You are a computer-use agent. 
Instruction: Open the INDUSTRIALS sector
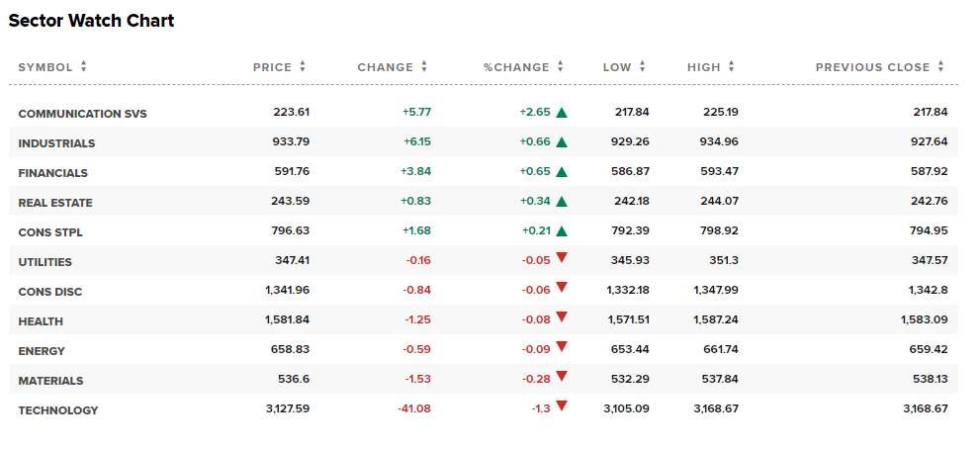click(x=56, y=143)
